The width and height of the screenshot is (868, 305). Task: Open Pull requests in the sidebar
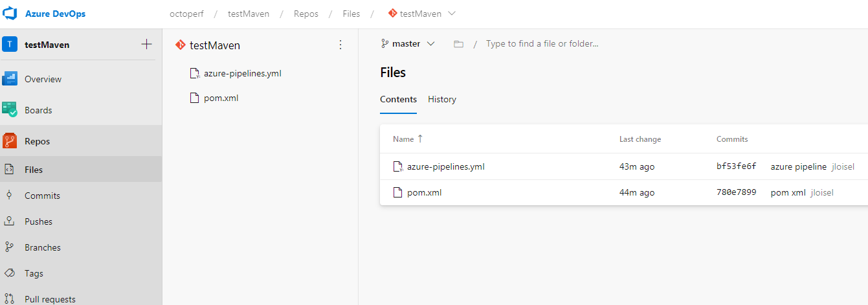(x=50, y=299)
